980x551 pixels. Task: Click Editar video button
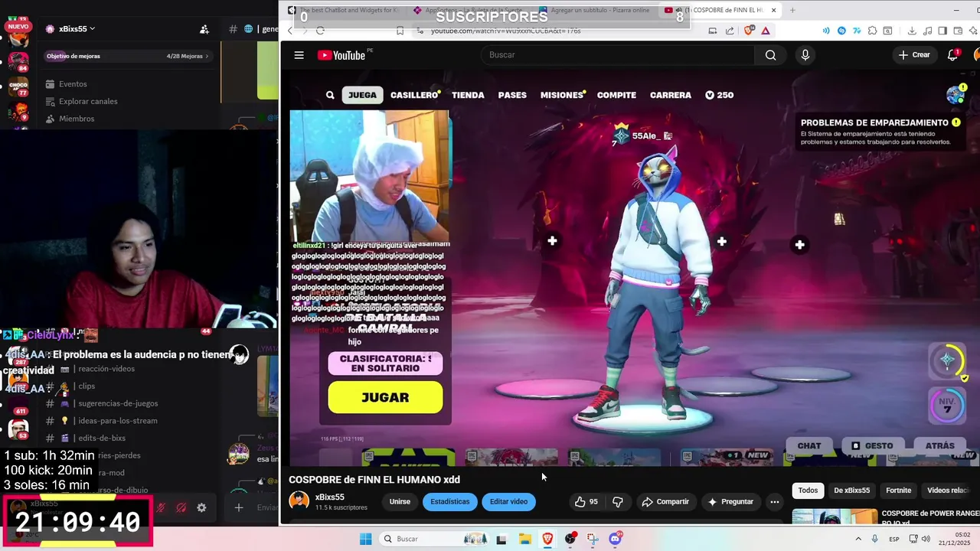pyautogui.click(x=508, y=502)
